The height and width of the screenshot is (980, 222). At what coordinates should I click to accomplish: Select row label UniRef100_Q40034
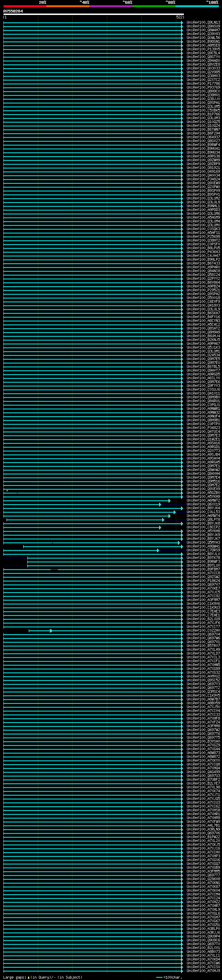tap(203, 175)
